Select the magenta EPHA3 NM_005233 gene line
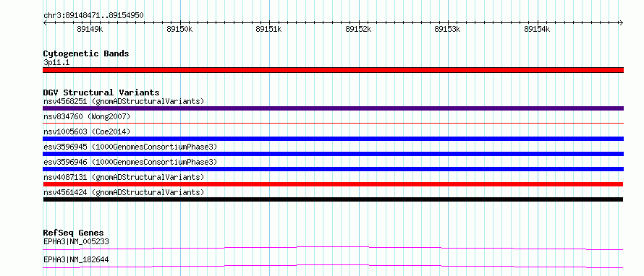Screen dimensions: 644x276 pyautogui.click(x=333, y=248)
